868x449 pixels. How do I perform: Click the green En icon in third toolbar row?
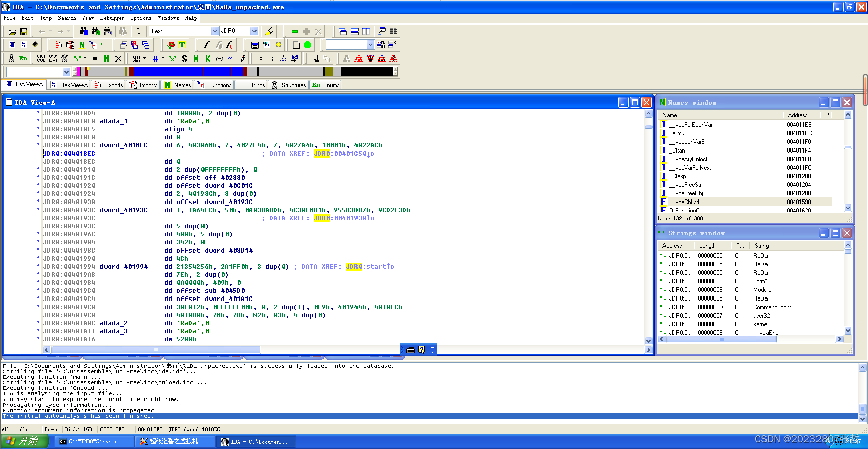[23, 59]
